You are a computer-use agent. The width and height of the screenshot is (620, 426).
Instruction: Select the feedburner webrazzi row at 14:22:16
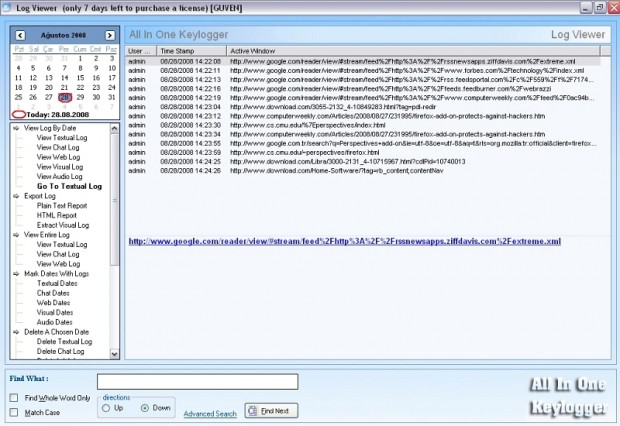pyautogui.click(x=363, y=89)
